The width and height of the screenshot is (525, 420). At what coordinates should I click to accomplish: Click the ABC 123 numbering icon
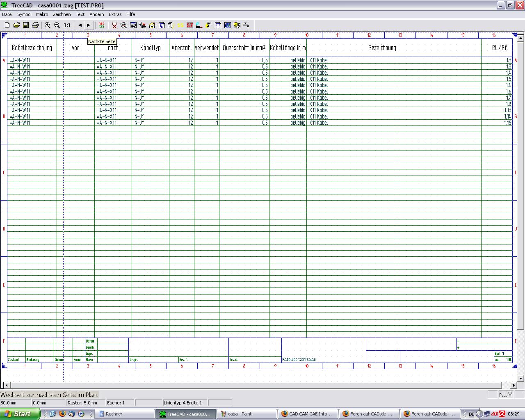[101, 25]
